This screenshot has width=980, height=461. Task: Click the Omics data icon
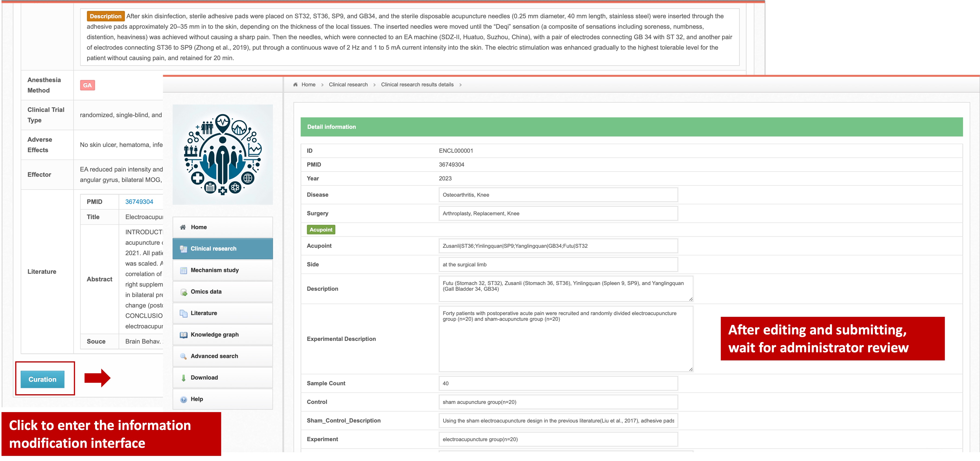click(x=183, y=292)
